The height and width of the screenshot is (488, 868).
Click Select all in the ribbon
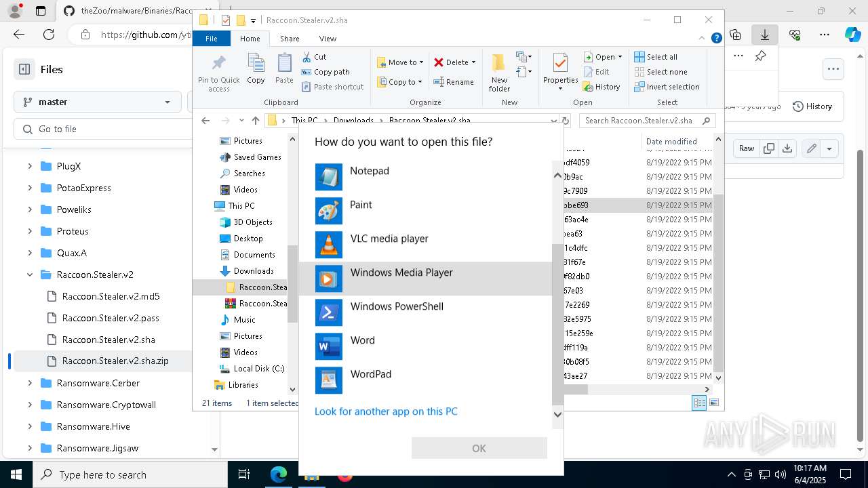click(656, 57)
